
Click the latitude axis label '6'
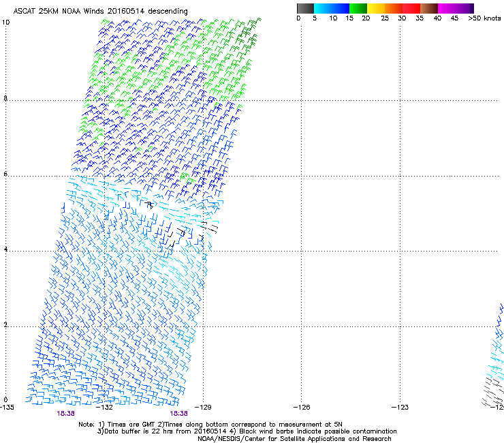pyautogui.click(x=5, y=174)
